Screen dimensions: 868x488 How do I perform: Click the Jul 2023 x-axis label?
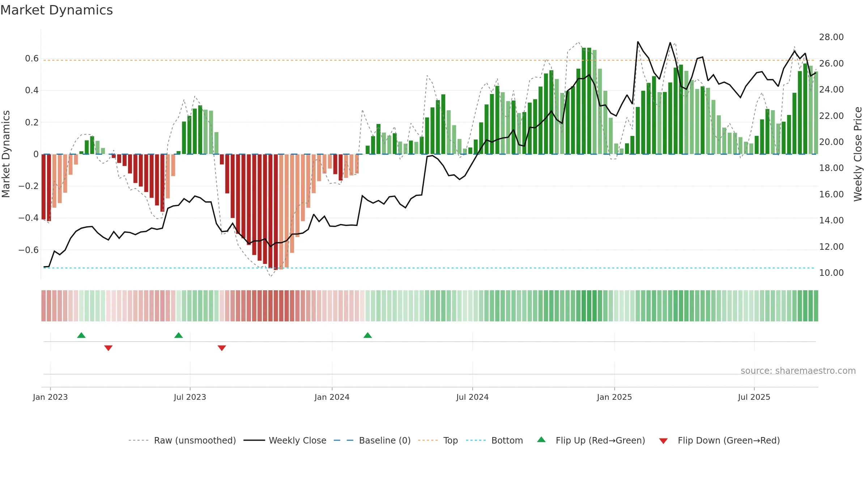click(x=190, y=397)
